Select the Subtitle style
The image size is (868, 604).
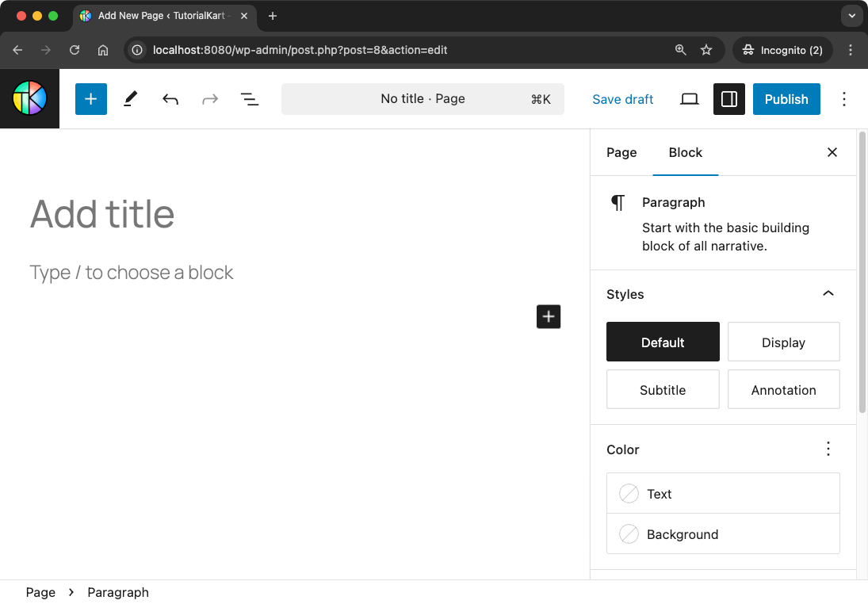tap(663, 389)
